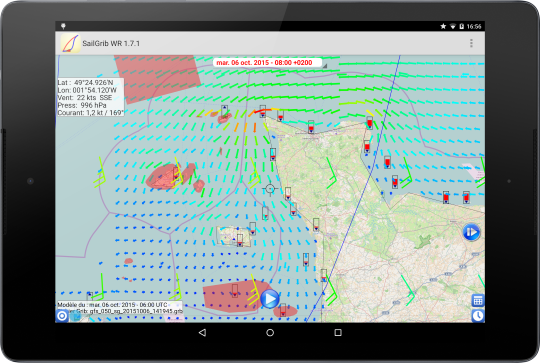Expand the date label mar. 06 oct. 2015
540x363 pixels.
pos(264,63)
